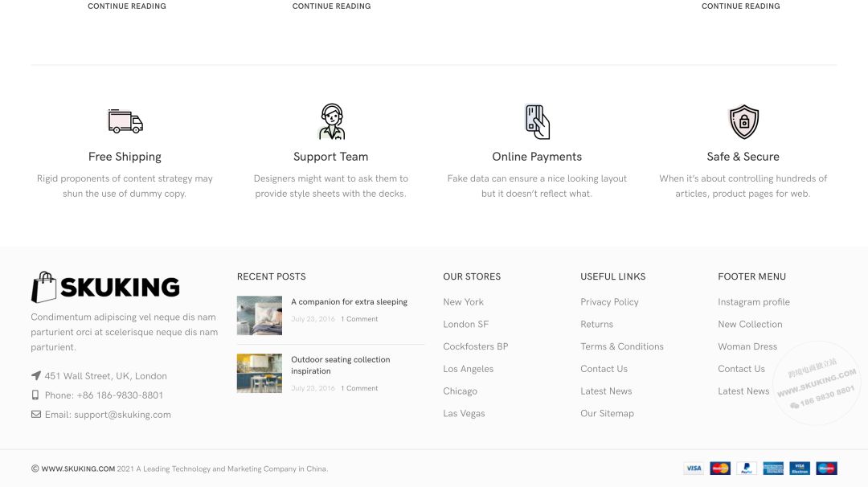Image resolution: width=868 pixels, height=487 pixels.
Task: Click the plain Visa payment badge
Action: click(694, 469)
